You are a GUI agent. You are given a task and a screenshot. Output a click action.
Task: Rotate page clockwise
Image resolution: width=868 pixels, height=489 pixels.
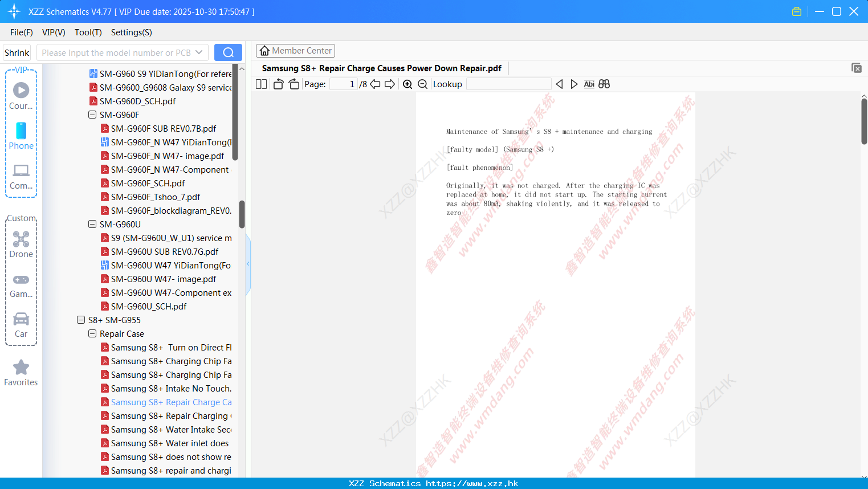pyautogui.click(x=294, y=84)
